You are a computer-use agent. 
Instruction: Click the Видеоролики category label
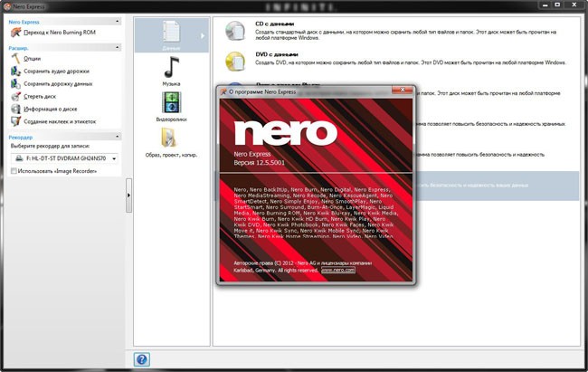pyautogui.click(x=171, y=119)
